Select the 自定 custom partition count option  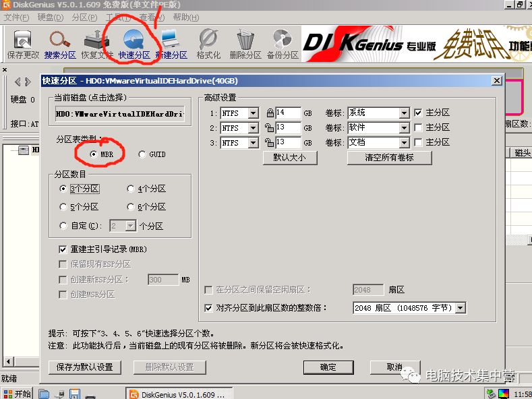[80, 226]
